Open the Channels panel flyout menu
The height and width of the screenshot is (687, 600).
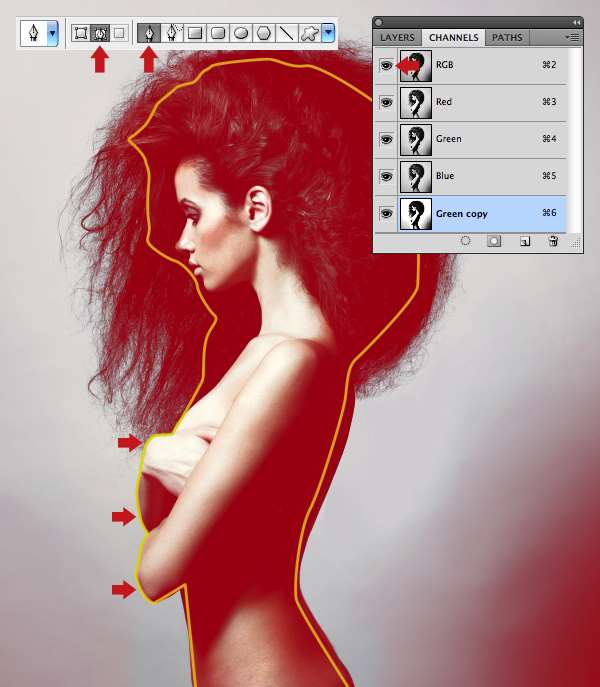click(572, 37)
